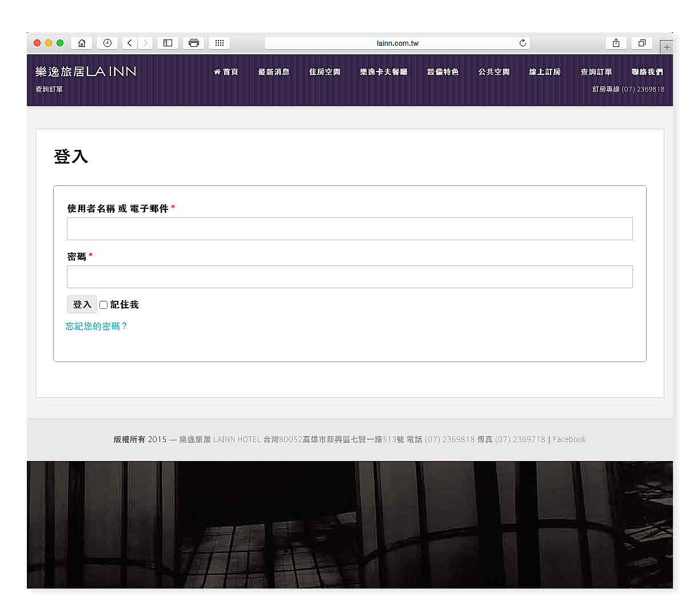Click the 查詢訂單 subtitle under logo
This screenshot has height=616, width=697.
[49, 89]
